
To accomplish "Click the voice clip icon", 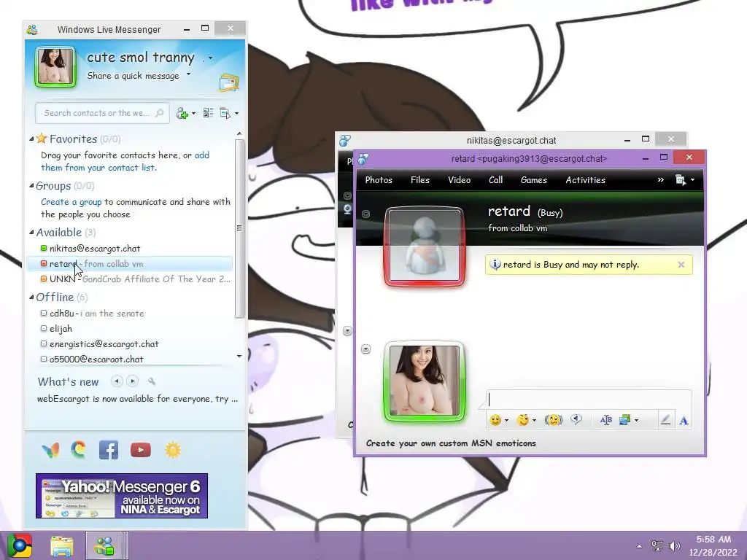I will (576, 419).
